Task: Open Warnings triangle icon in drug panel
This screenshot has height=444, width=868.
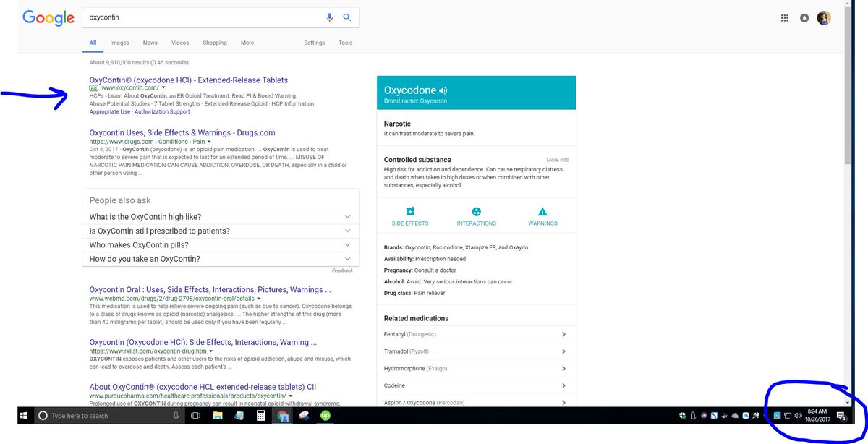Action: pos(542,212)
